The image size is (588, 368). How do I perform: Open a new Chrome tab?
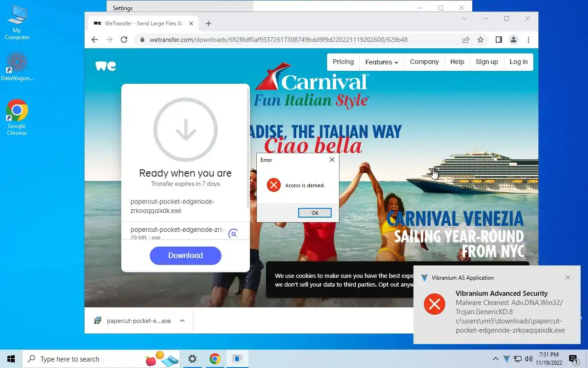[209, 23]
